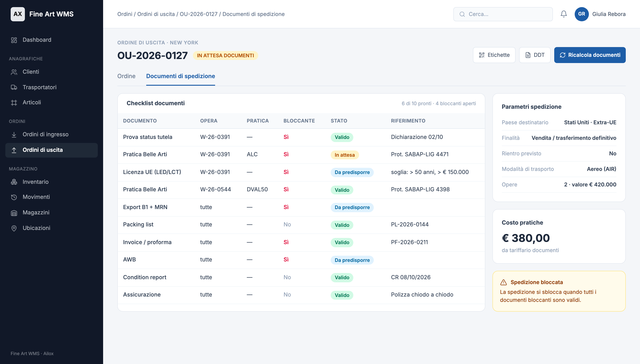Open the notifications bell

click(563, 14)
